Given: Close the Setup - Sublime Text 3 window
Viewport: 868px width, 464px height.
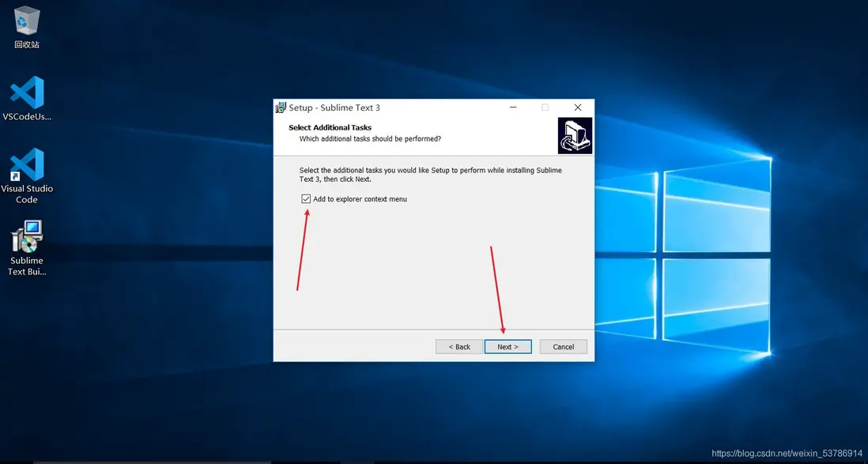Looking at the screenshot, I should pos(577,108).
